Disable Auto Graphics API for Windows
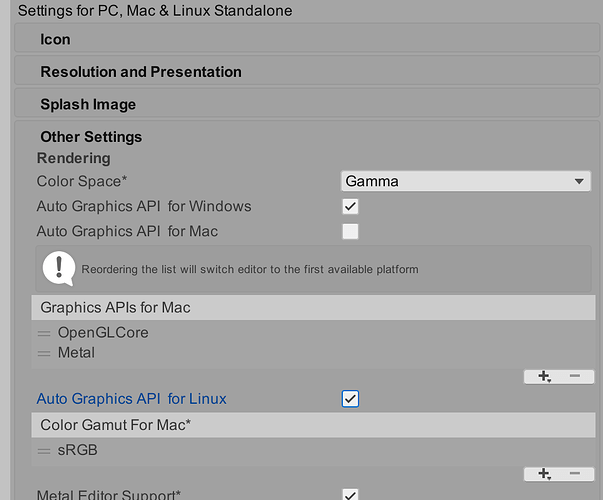The width and height of the screenshot is (603, 500). 350,207
